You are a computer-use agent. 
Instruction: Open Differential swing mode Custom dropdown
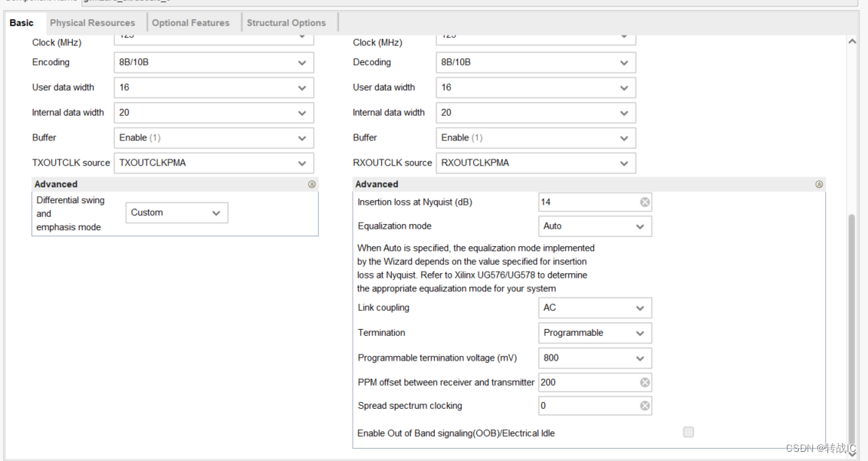176,212
